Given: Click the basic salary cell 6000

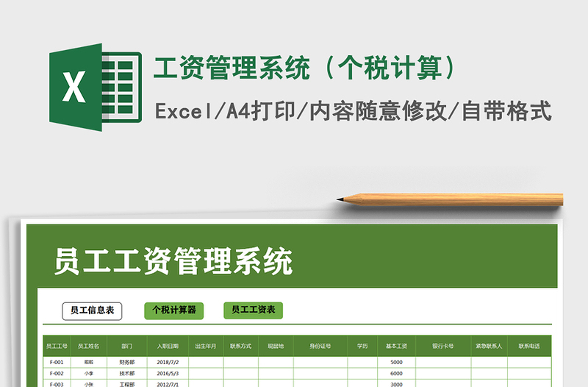Looking at the screenshot, I should (x=396, y=373).
